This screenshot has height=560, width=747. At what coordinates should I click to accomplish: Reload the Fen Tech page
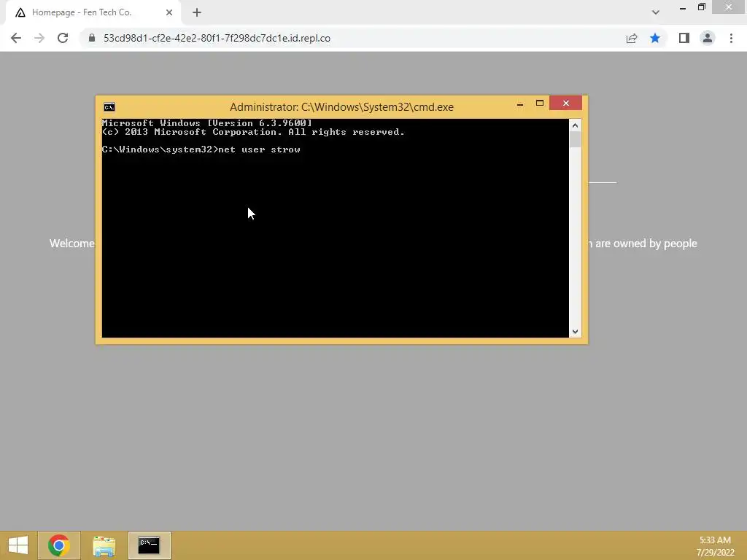tap(63, 38)
